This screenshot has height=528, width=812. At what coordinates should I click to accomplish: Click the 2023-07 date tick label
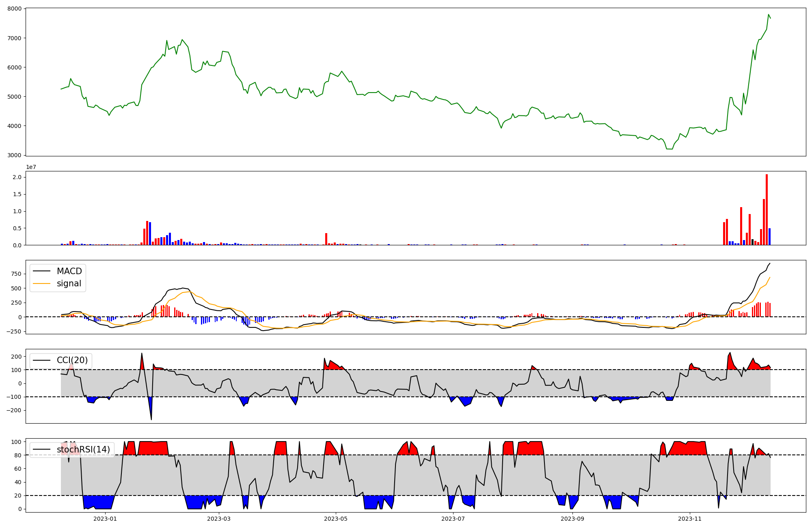(453, 519)
